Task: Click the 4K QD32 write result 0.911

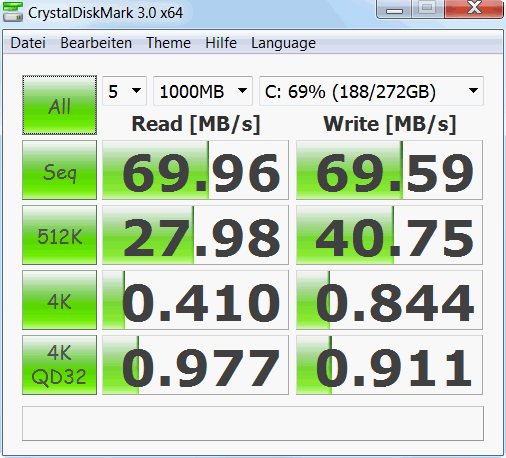Action: [x=389, y=365]
